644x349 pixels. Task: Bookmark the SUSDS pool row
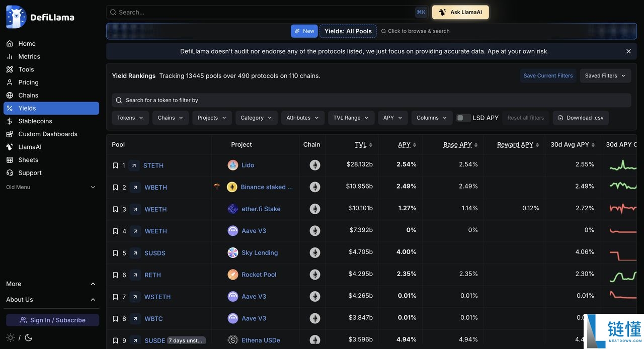coord(115,253)
